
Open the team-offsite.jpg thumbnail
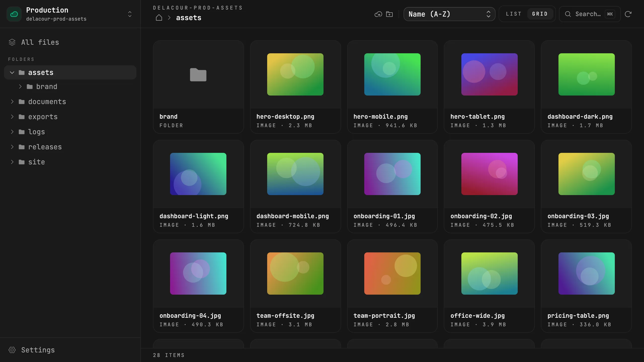[x=295, y=274]
